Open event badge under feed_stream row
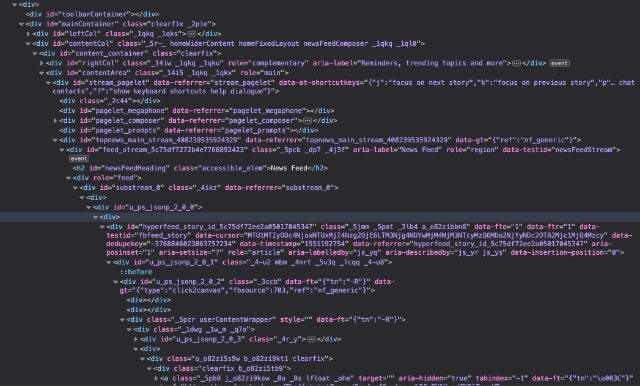 tap(78, 159)
